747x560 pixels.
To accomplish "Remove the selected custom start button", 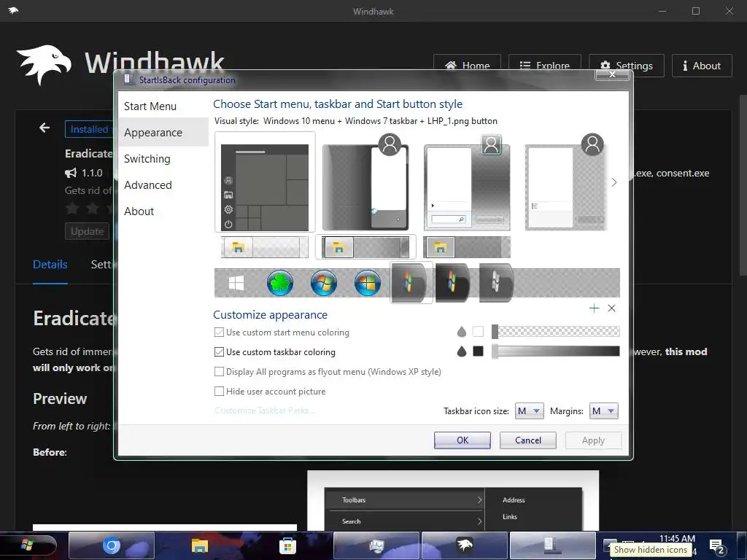I will coord(612,308).
